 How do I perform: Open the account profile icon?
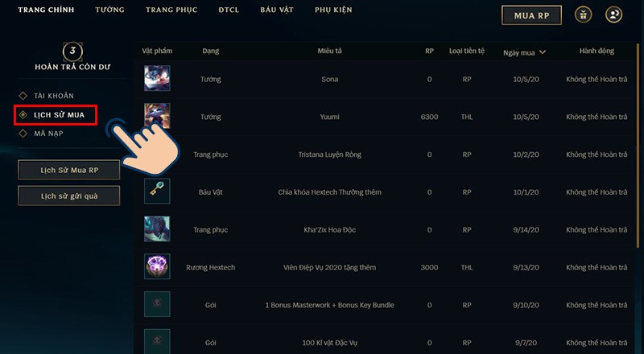click(x=614, y=14)
